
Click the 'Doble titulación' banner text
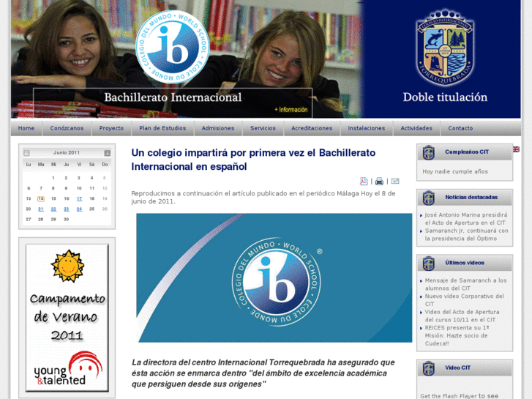click(x=445, y=97)
